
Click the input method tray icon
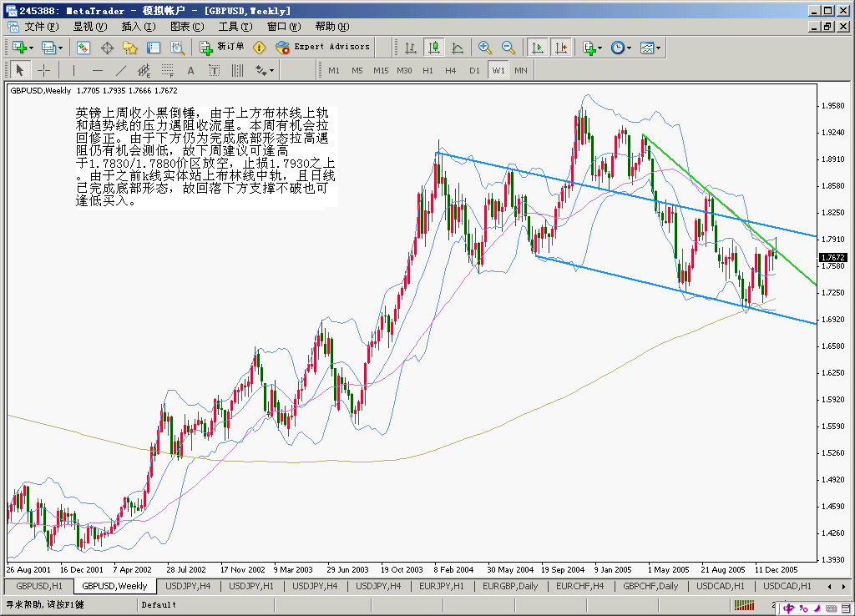[x=788, y=608]
